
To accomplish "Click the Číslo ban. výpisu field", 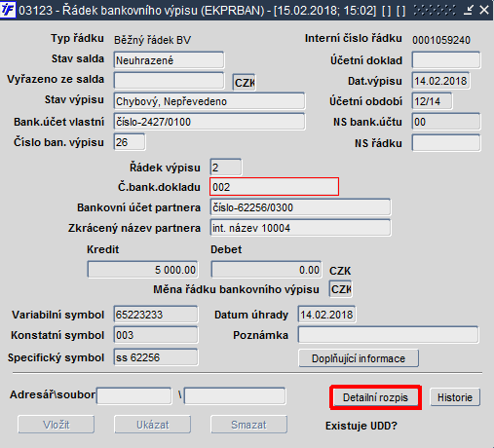I will pos(130,142).
